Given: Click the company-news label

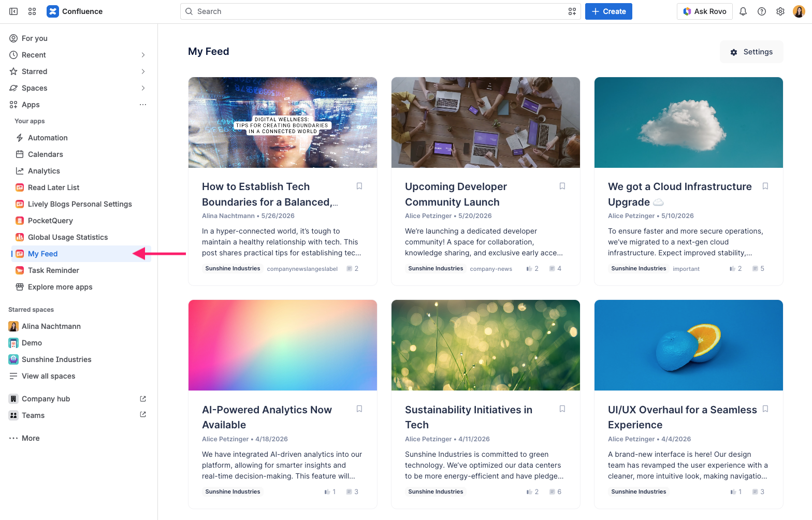Looking at the screenshot, I should pos(491,269).
